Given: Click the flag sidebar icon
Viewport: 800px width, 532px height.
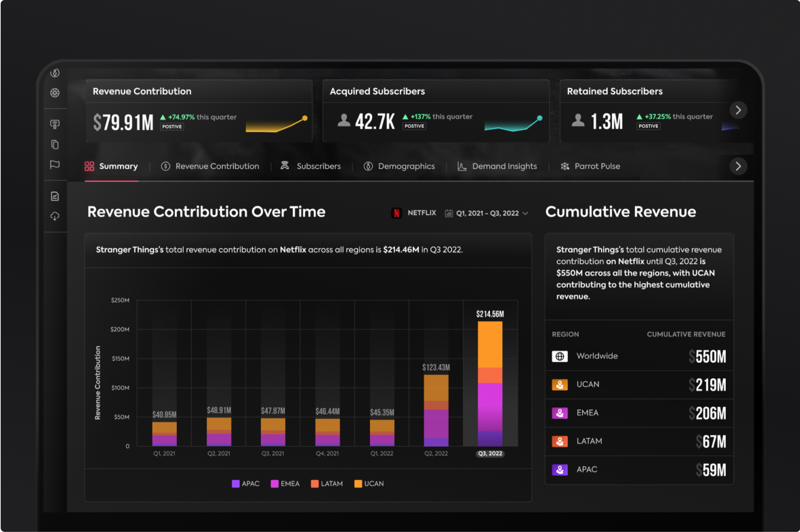Looking at the screenshot, I should coord(55,165).
